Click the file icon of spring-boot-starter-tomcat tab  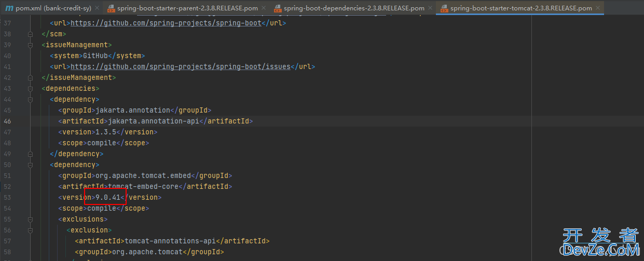pyautogui.click(x=444, y=8)
